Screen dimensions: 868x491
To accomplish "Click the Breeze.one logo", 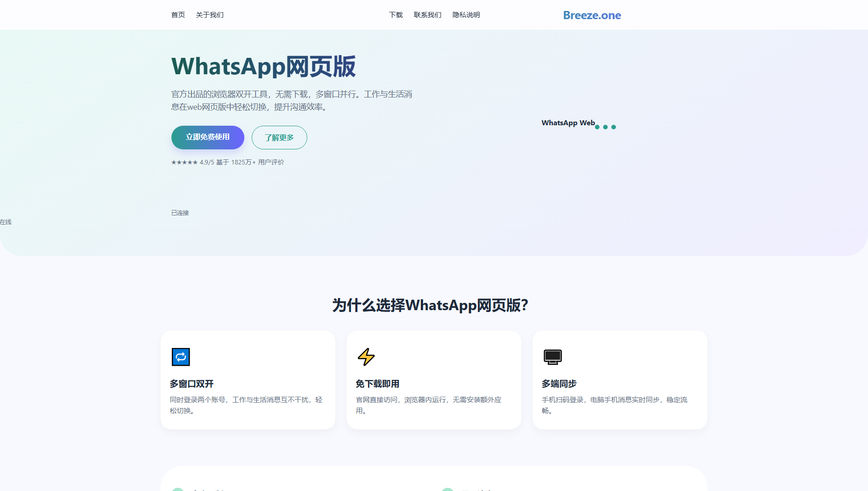I will click(x=592, y=15).
